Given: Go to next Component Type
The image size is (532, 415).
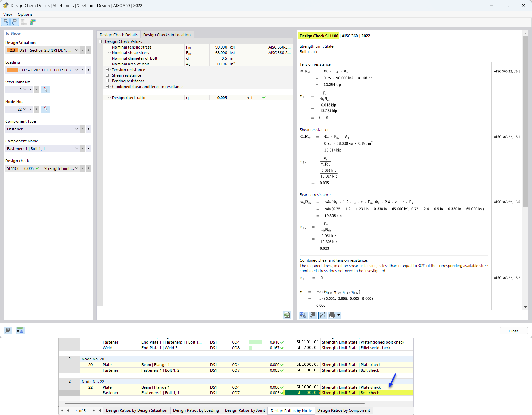Looking at the screenshot, I should tap(88, 129).
